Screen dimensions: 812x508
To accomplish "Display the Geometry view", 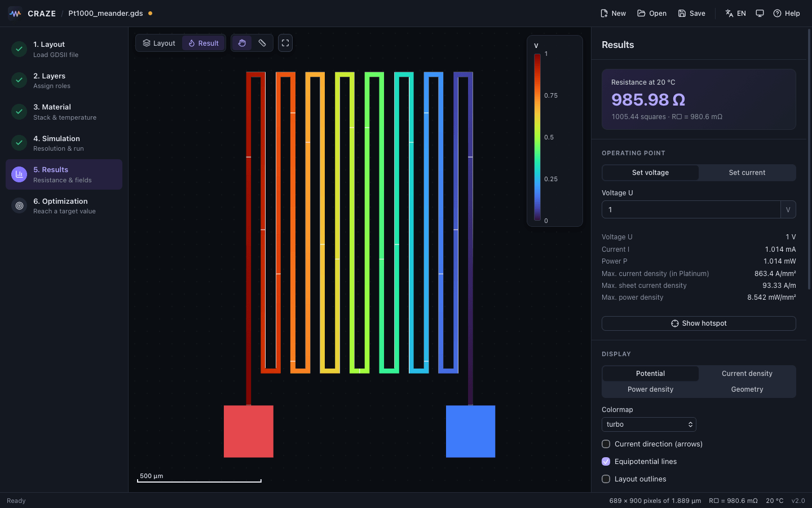I will (747, 389).
